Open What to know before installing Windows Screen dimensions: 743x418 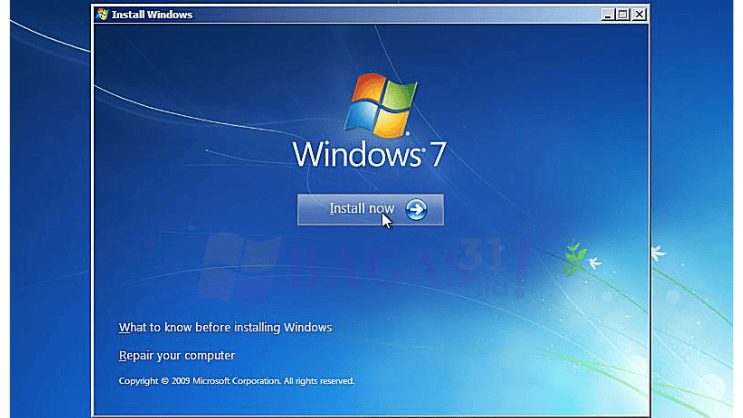click(225, 327)
